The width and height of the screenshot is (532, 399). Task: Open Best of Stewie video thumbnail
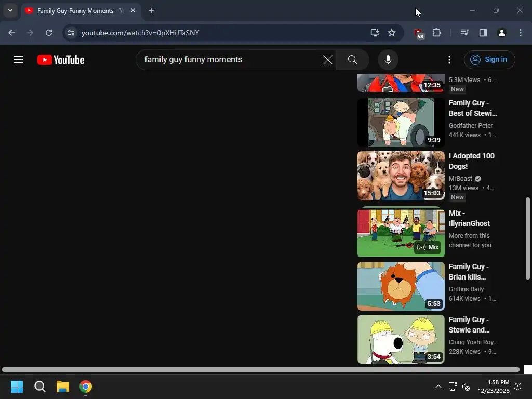point(401,123)
